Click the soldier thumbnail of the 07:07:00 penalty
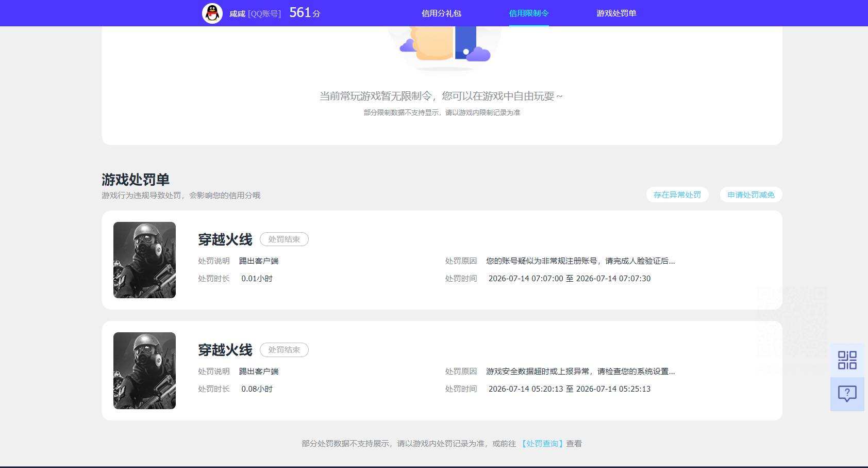This screenshot has height=468, width=868. tap(144, 260)
